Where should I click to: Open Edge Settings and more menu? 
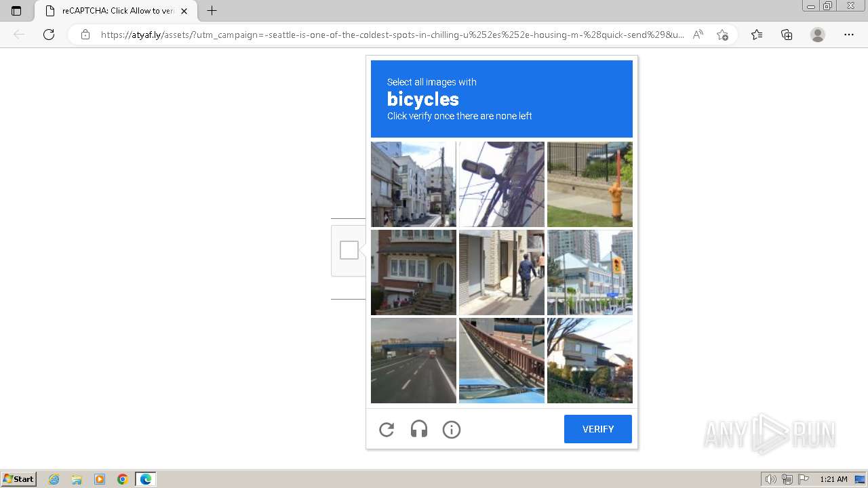pyautogui.click(x=849, y=35)
